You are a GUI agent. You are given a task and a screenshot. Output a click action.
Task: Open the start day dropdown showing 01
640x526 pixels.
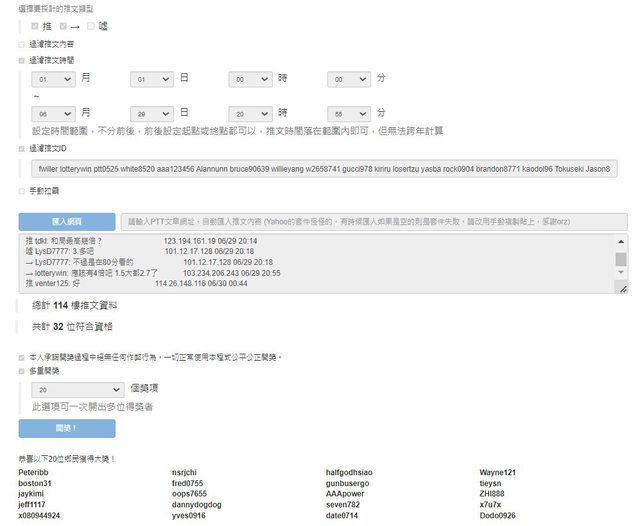click(151, 79)
